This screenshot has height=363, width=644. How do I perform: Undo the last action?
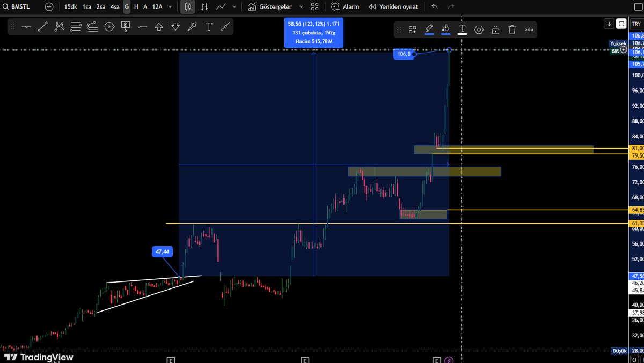435,7
